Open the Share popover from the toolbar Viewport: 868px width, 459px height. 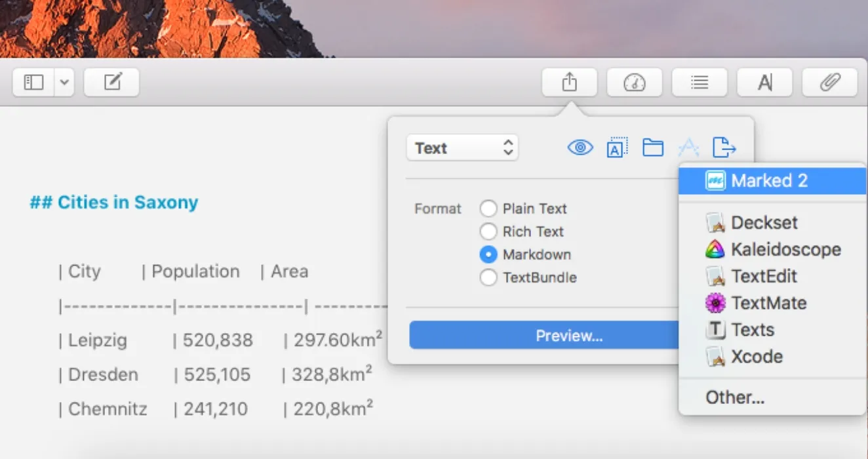[569, 82]
